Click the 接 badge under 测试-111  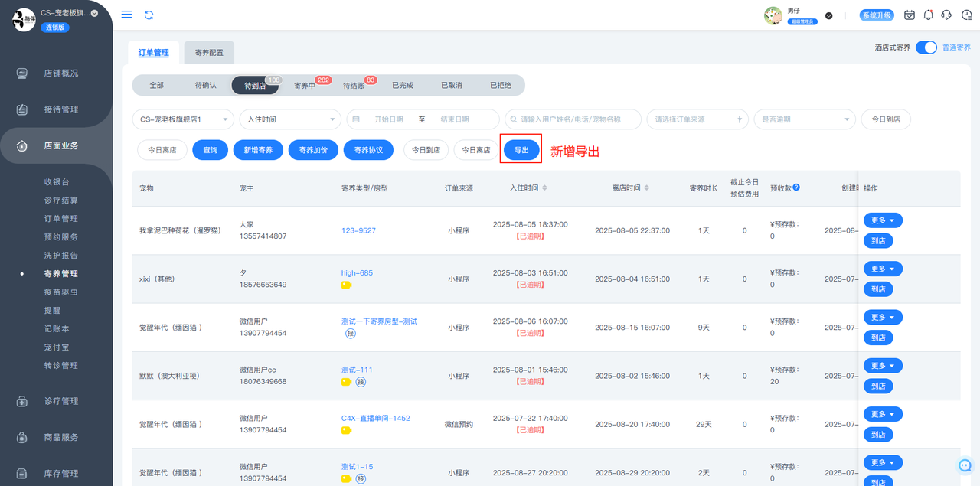click(x=361, y=382)
